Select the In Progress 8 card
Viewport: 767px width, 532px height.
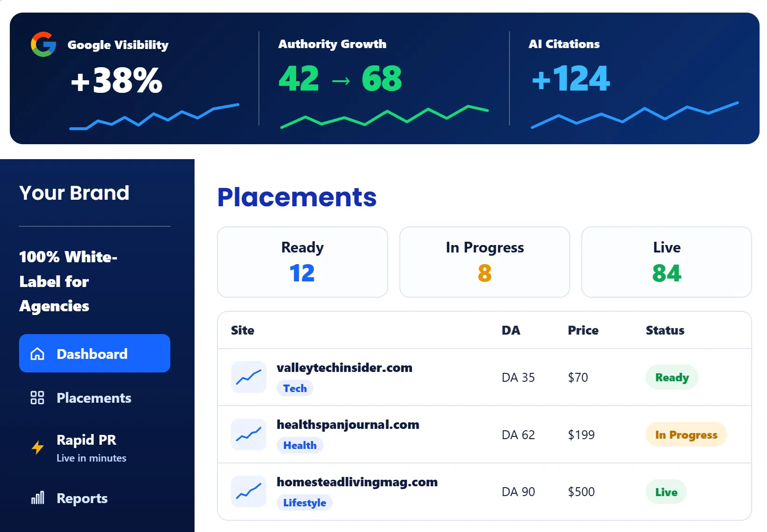coord(485,262)
